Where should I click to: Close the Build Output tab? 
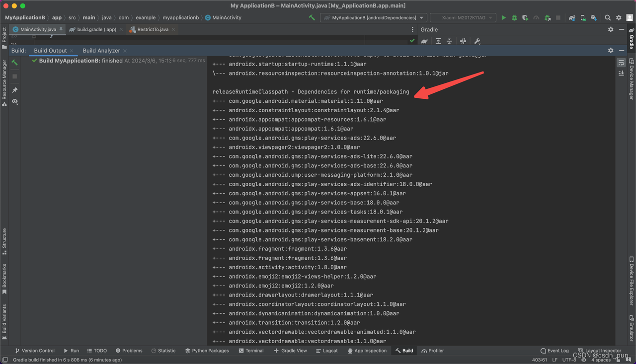pyautogui.click(x=72, y=51)
